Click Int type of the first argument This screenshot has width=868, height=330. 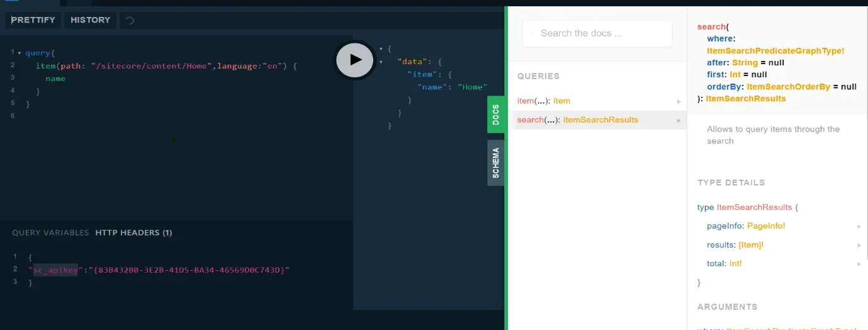click(734, 75)
